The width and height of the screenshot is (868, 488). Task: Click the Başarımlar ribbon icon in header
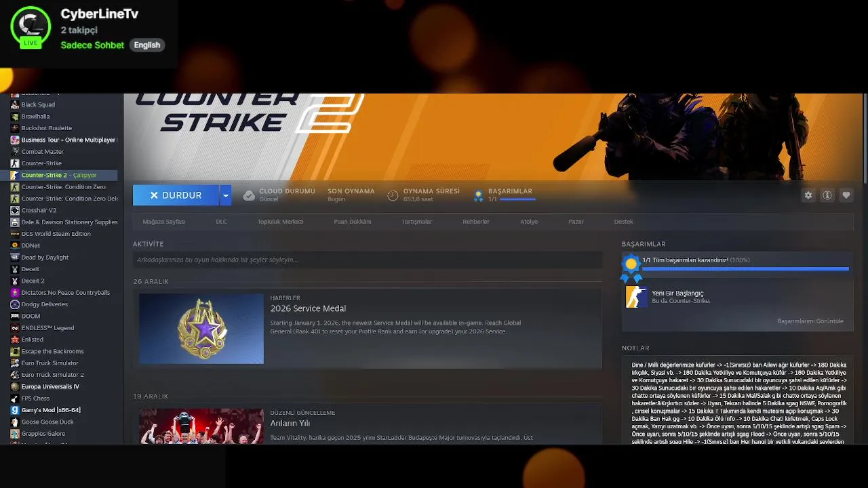[x=478, y=195]
